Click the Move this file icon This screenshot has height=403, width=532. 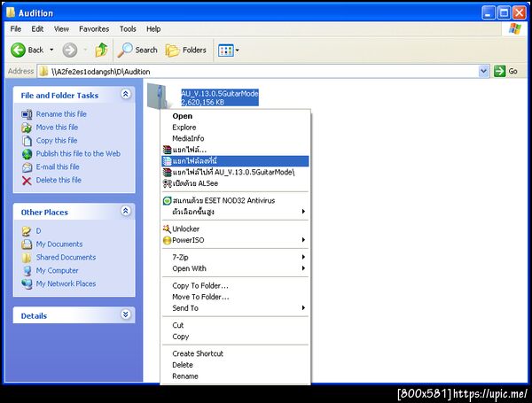point(27,128)
